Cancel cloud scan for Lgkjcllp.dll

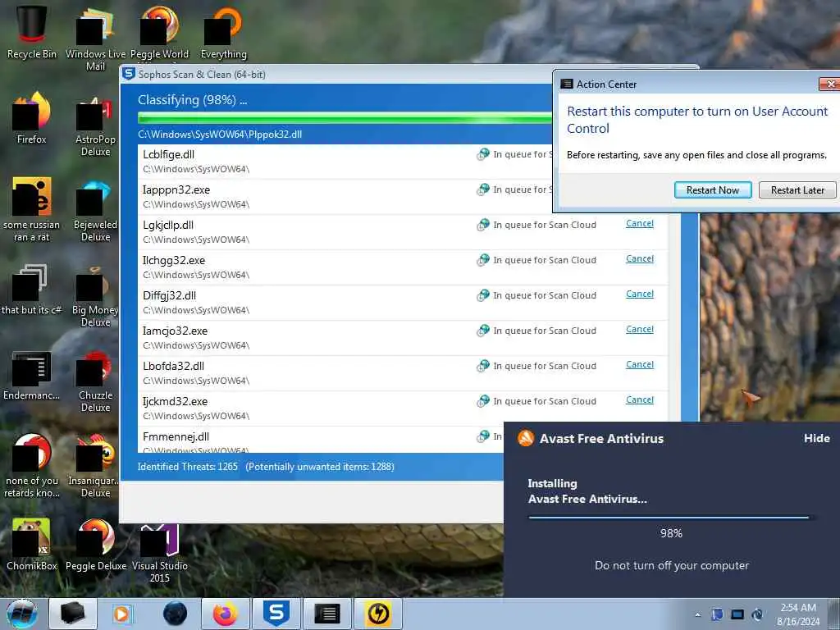tap(640, 223)
